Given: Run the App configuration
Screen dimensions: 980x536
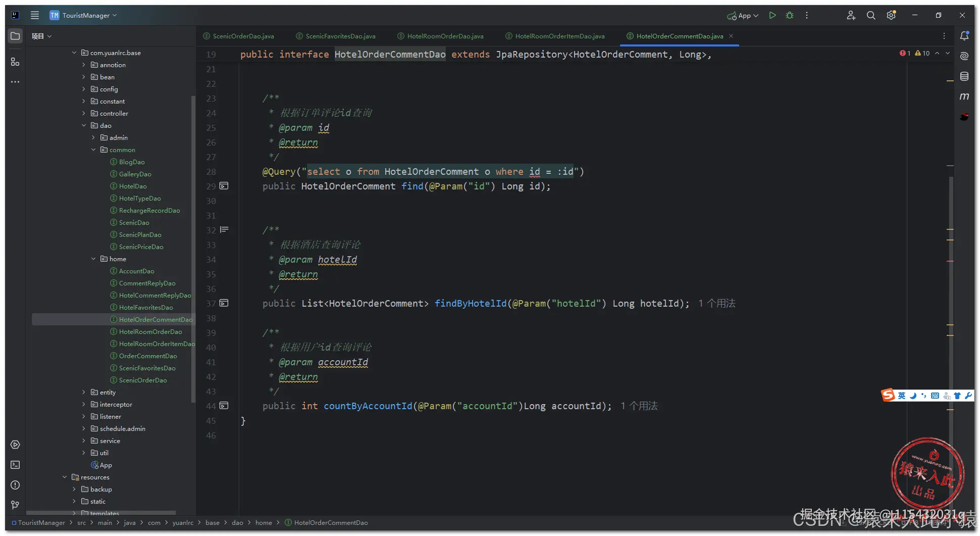Looking at the screenshot, I should pyautogui.click(x=772, y=15).
